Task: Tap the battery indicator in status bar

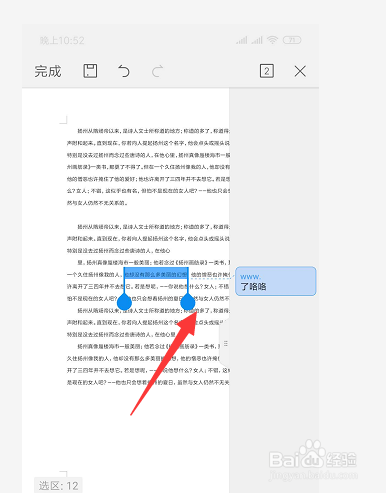Action: pyautogui.click(x=292, y=40)
